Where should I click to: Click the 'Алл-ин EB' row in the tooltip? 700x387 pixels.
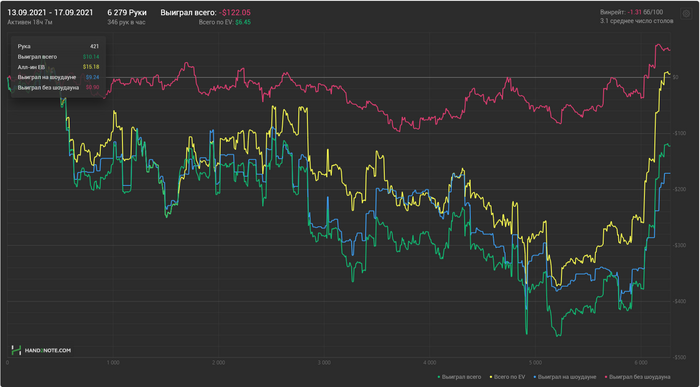pyautogui.click(x=58, y=67)
